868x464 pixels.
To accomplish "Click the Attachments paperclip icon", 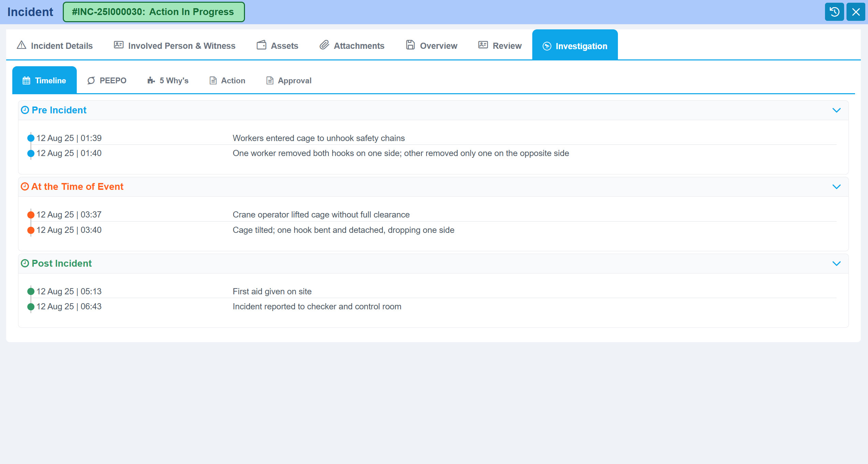I will [x=324, y=45].
